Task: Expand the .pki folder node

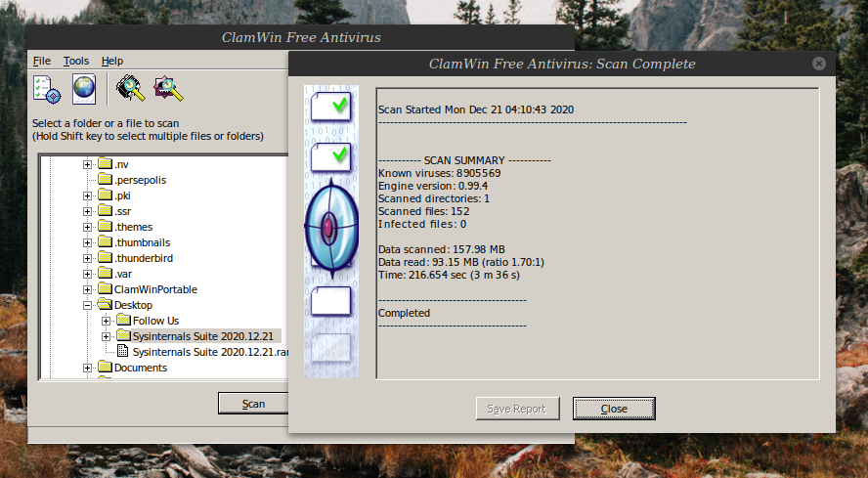Action: 87,196
